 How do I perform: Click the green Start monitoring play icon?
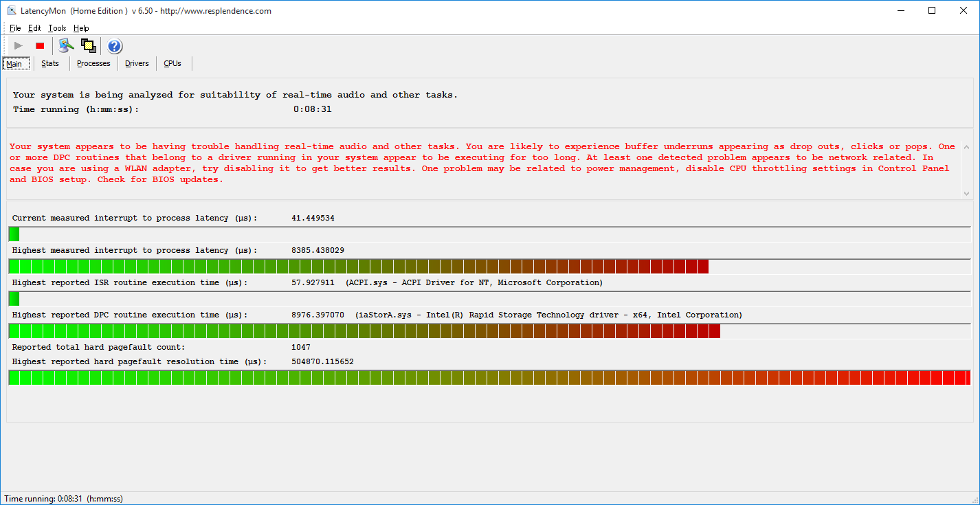pos(19,46)
